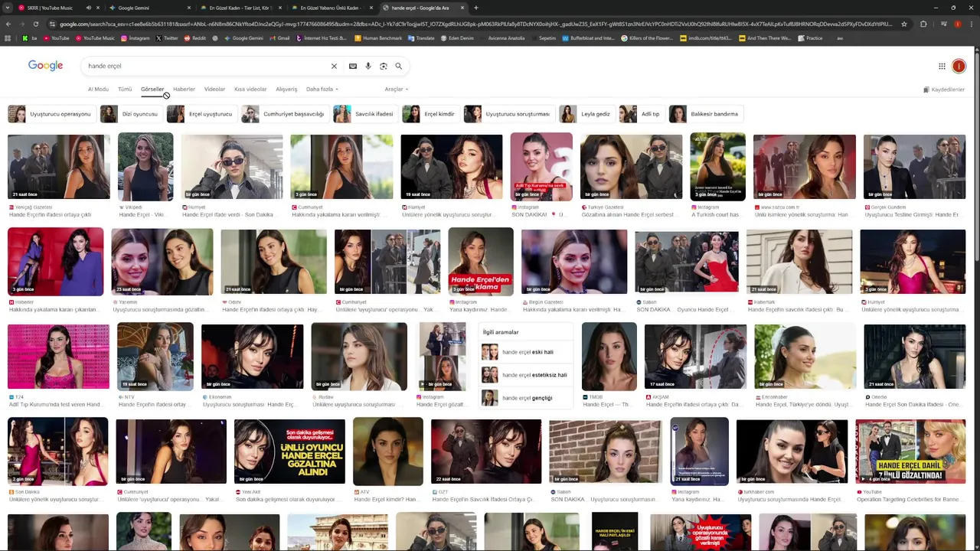Start voice search with the microphone icon
980x551 pixels.
coord(368,67)
